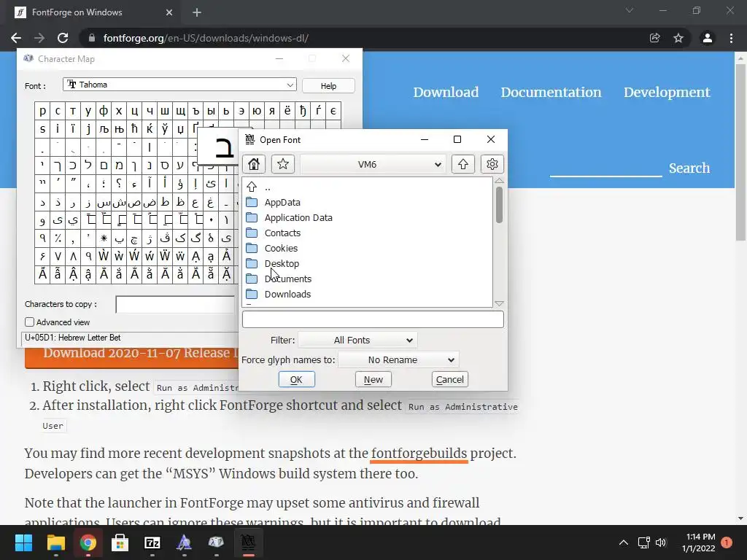
Task: Click the browser page scrollbar thumb
Action: point(740,152)
